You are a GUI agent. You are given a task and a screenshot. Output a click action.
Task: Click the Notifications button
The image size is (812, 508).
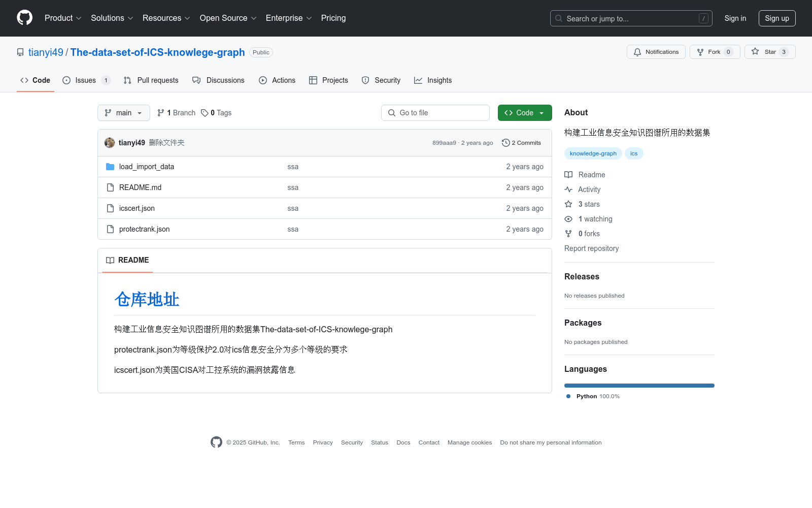coord(656,52)
